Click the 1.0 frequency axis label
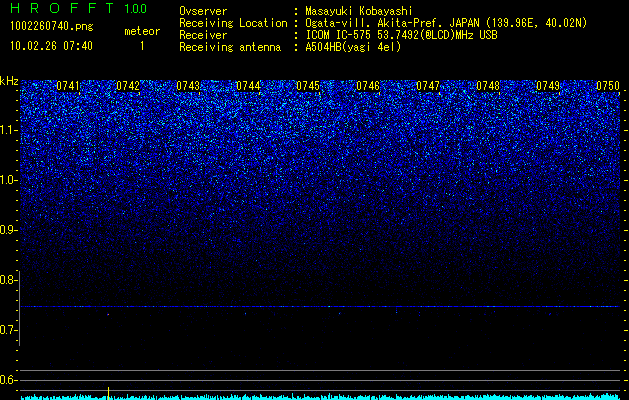Screen dimensions: 629x400 pos(8,181)
